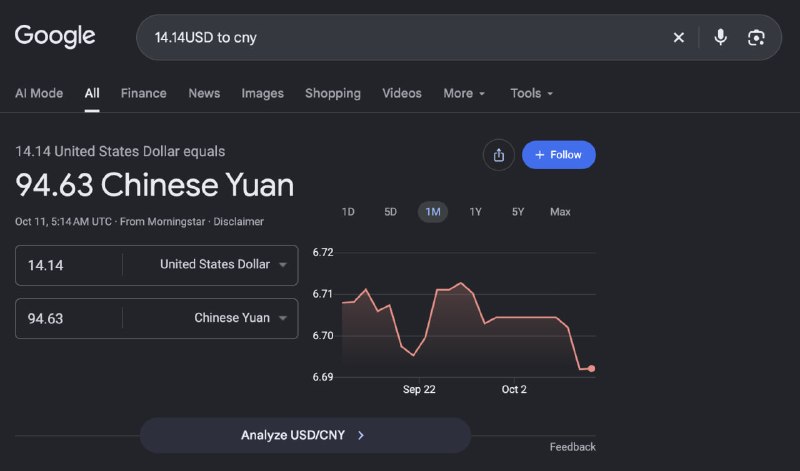Select the Max chart range
The width and height of the screenshot is (800, 471).
pos(560,212)
